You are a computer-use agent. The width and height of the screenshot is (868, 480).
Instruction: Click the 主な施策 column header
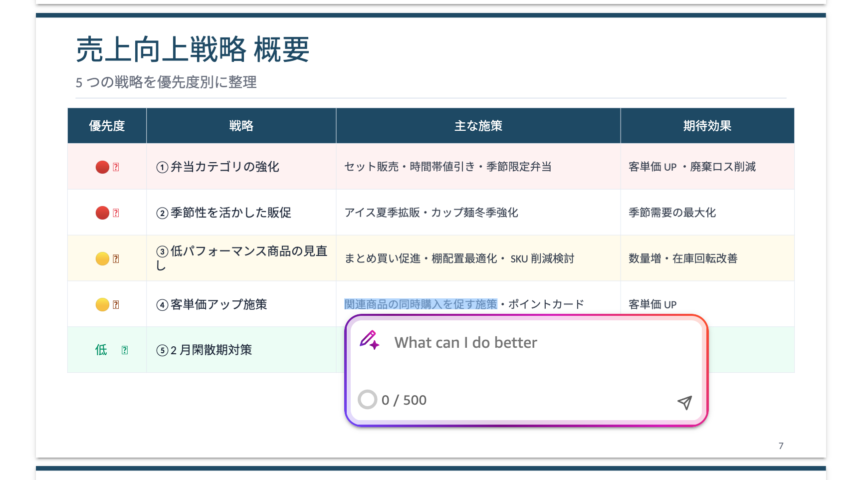click(x=478, y=126)
